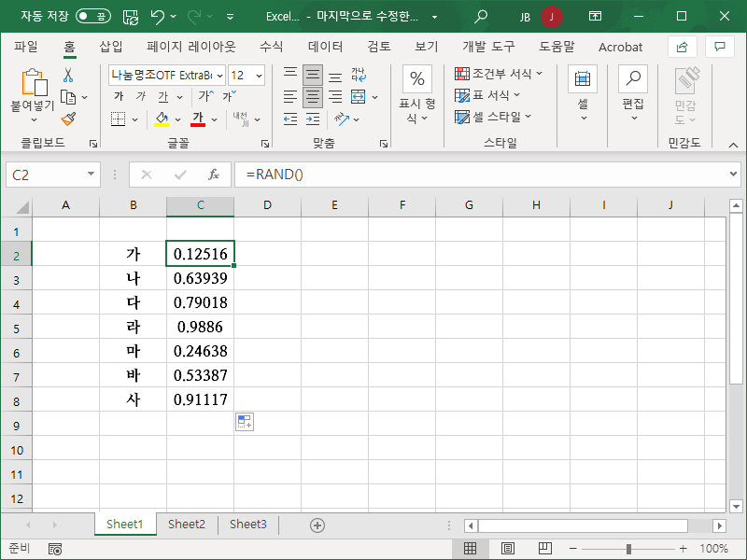747x560 pixels.
Task: Open the number format percent button
Action: click(x=416, y=78)
